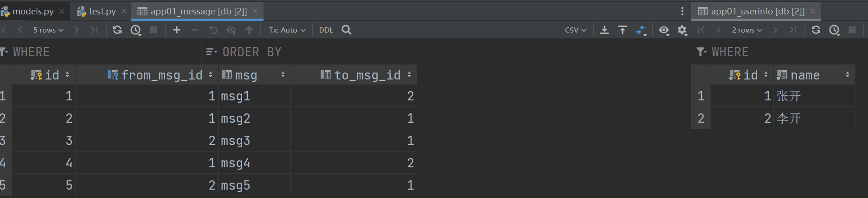
Task: Import data using the upload icon
Action: (x=623, y=30)
